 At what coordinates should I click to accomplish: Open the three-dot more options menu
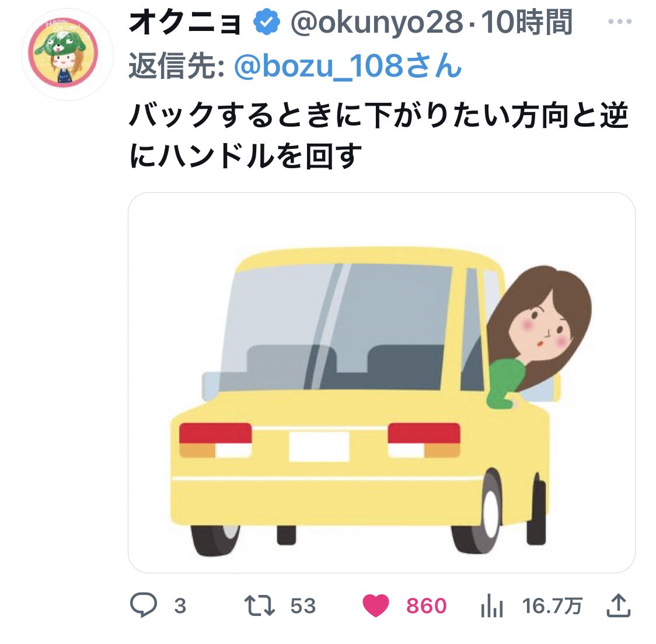(x=620, y=22)
